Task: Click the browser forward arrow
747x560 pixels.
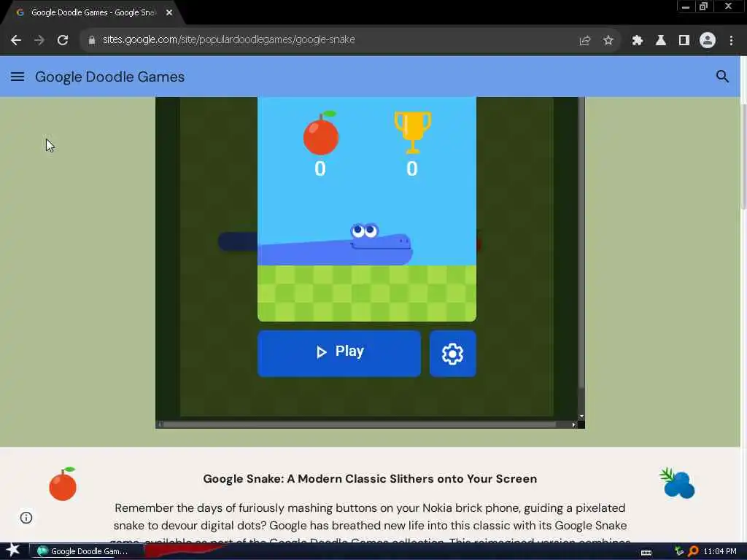Action: tap(39, 40)
